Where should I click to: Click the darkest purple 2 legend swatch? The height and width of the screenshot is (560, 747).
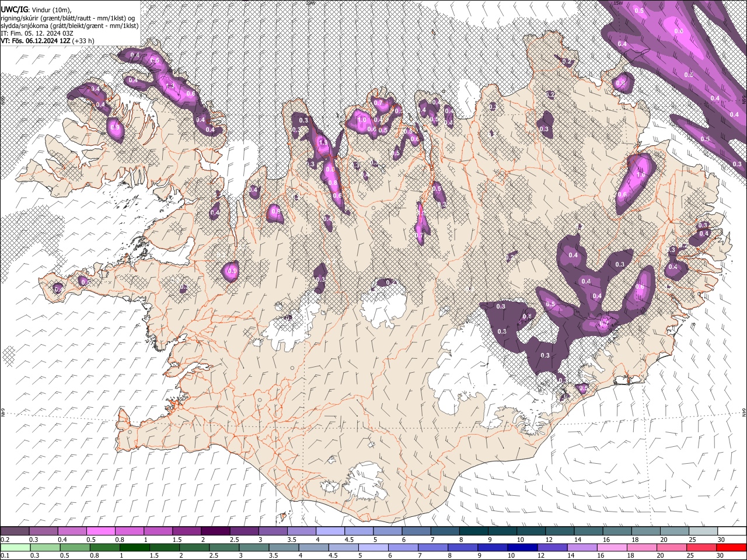pyautogui.click(x=215, y=531)
